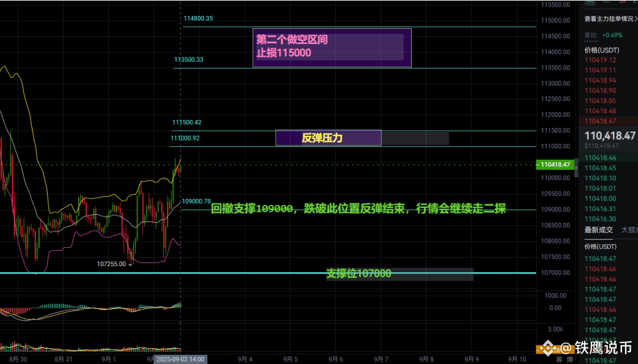Screen dimensions: 638x364
Task: Select the 回撤支撑109000 green text annotation
Action: [358, 209]
